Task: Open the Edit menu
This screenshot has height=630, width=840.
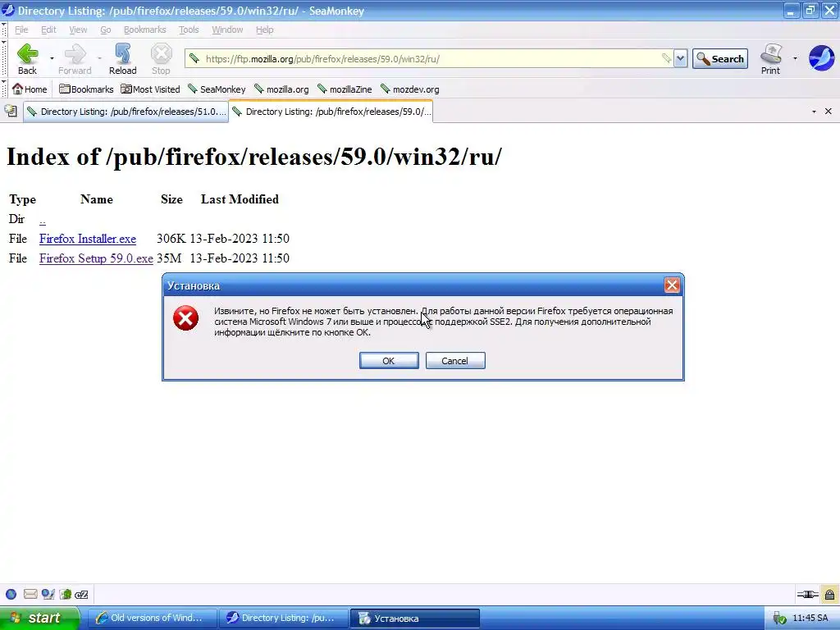Action: (48, 30)
